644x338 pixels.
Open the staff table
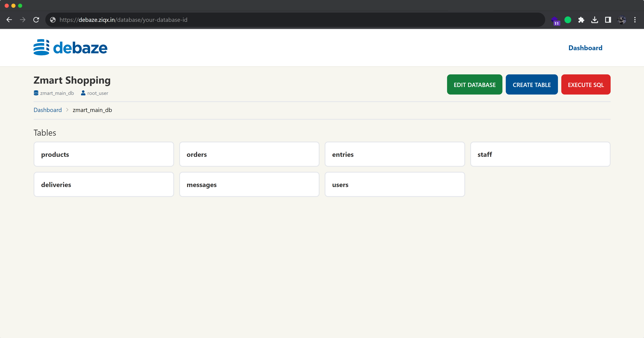click(x=540, y=154)
